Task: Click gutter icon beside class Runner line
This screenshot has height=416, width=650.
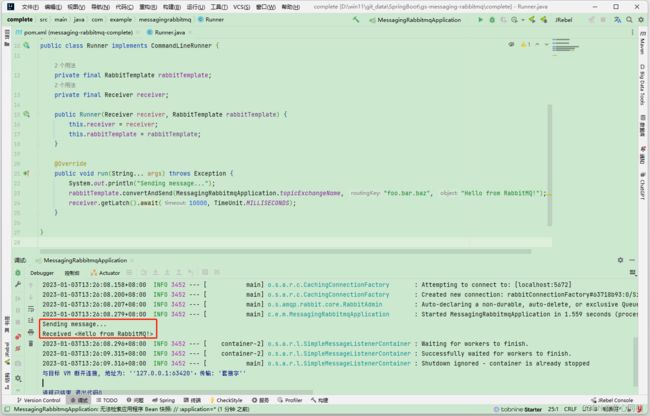Action: click(x=27, y=46)
